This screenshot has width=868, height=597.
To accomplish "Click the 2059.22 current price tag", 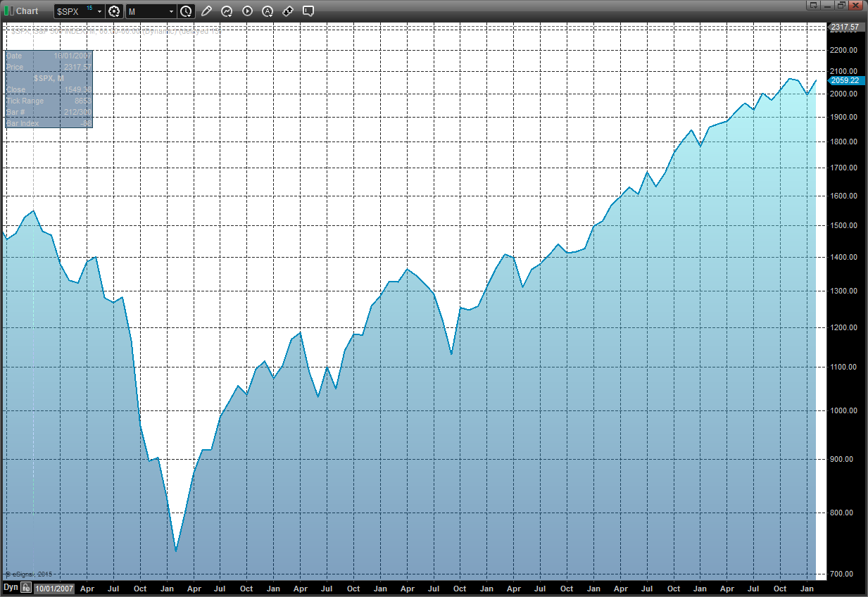I will tap(845, 81).
